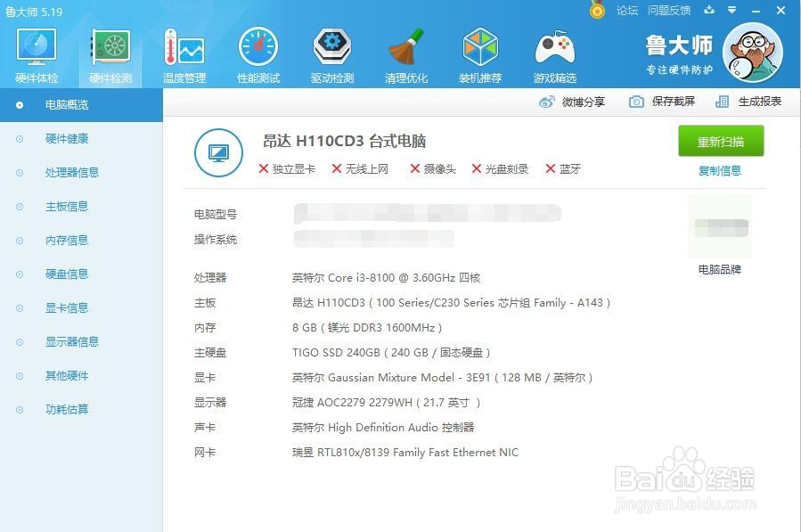Select 硬盘信息 in the sidebar
Viewport: 801px width, 532px height.
tap(81, 274)
